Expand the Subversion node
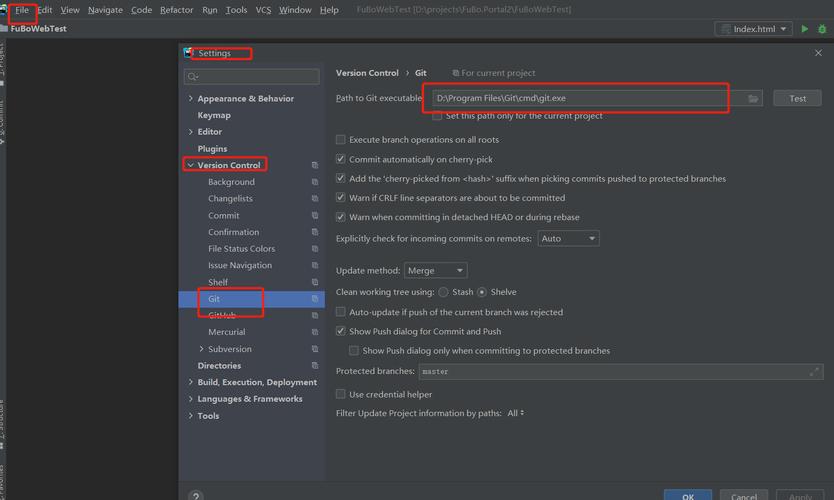 [x=201, y=349]
